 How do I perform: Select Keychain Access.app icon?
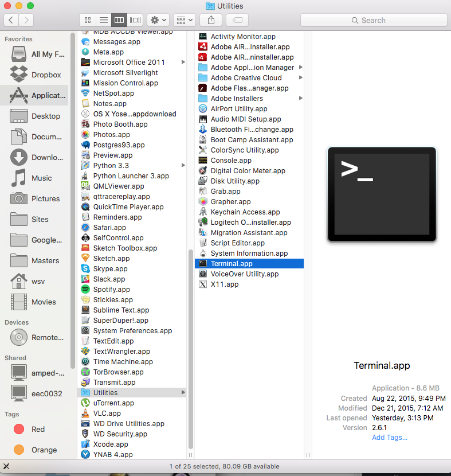click(203, 212)
